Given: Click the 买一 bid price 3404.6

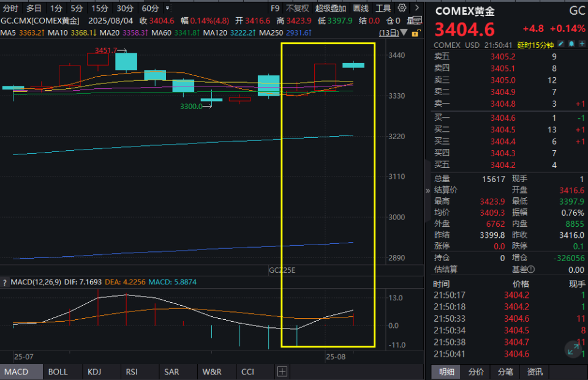Looking at the screenshot, I should click(x=503, y=118).
